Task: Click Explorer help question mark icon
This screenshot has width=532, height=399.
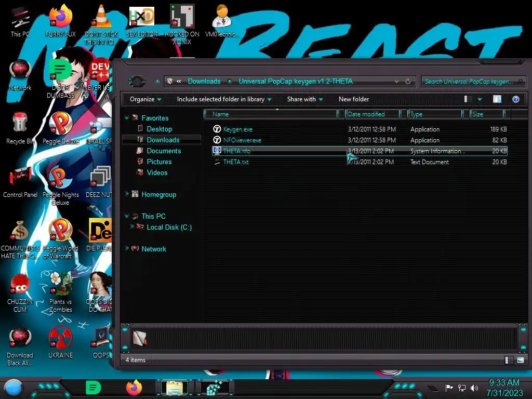Action: click(x=516, y=99)
